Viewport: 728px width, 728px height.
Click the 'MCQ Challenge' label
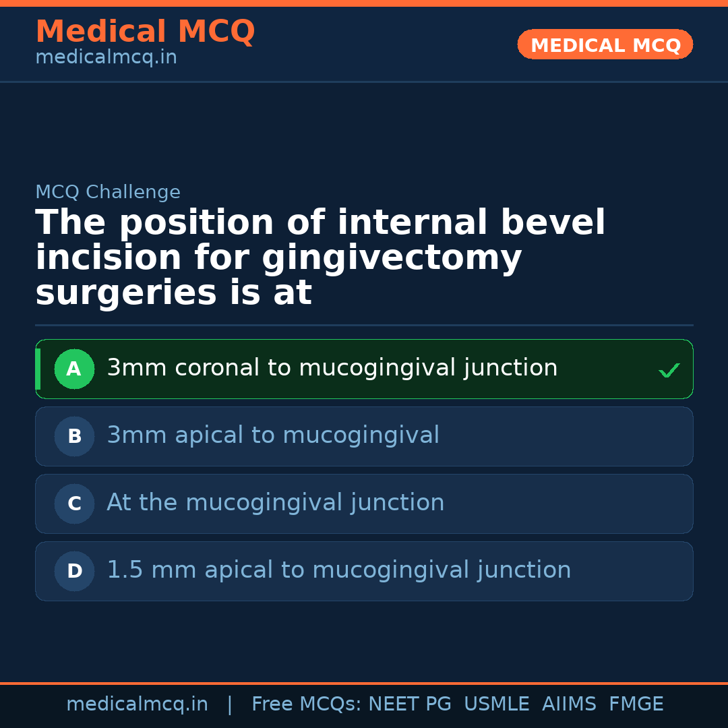108,193
